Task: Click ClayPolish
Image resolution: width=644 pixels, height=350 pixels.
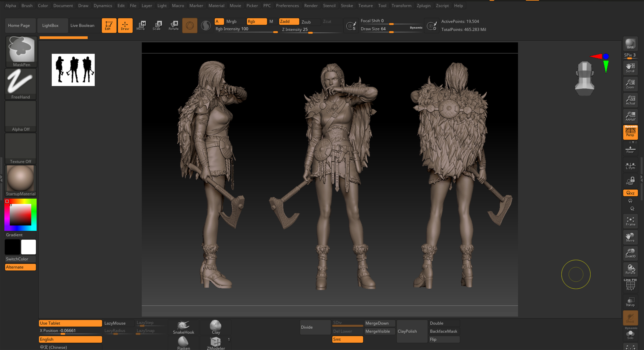Action: coord(412,331)
